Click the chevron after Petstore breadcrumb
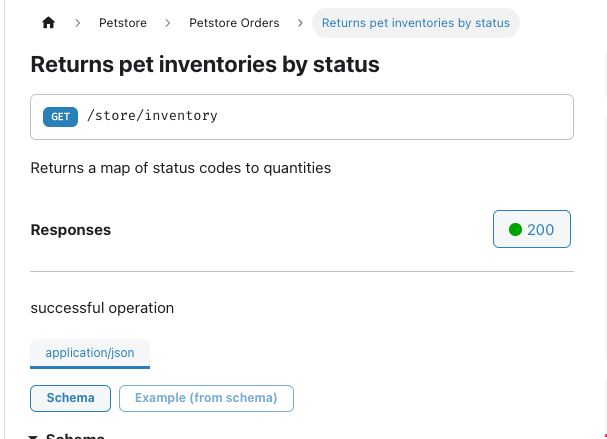607x439 pixels. click(x=167, y=23)
